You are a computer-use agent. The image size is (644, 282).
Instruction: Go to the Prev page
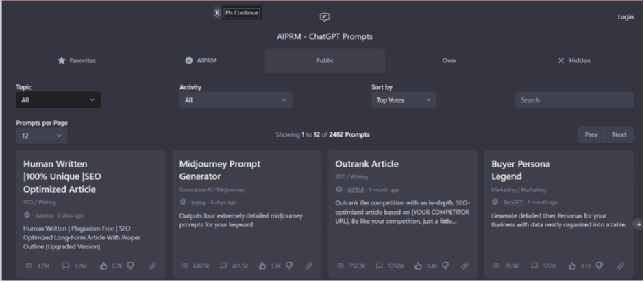tap(591, 134)
